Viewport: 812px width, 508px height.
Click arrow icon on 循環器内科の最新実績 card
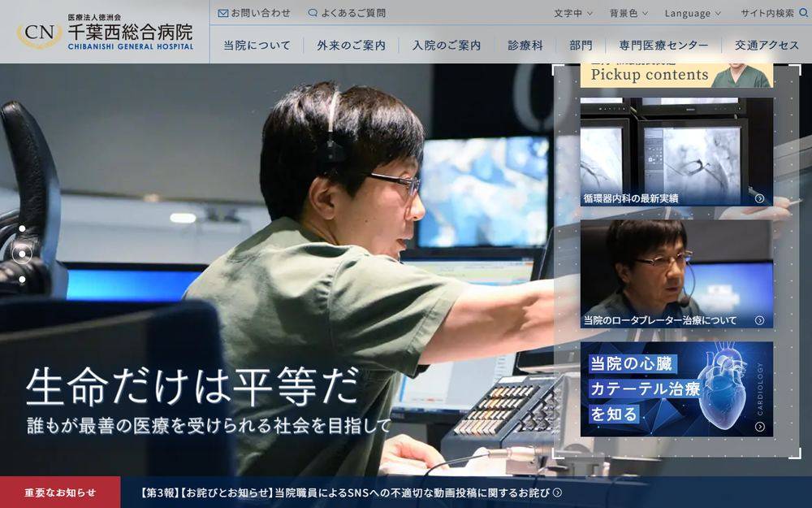tap(759, 198)
